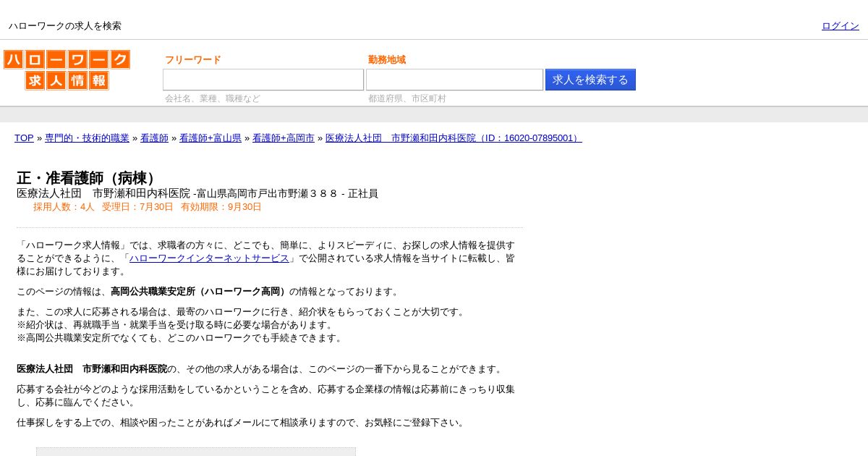Go to TOP breadcrumb link

pos(24,138)
